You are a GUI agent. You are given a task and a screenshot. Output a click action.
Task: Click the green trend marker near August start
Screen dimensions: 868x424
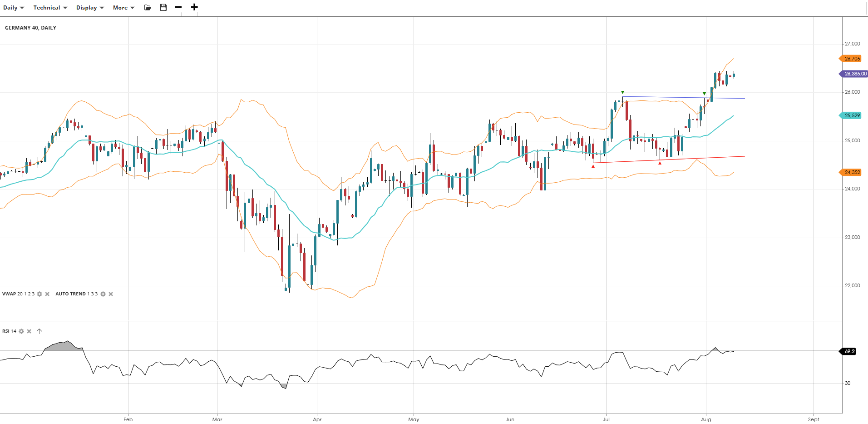704,94
